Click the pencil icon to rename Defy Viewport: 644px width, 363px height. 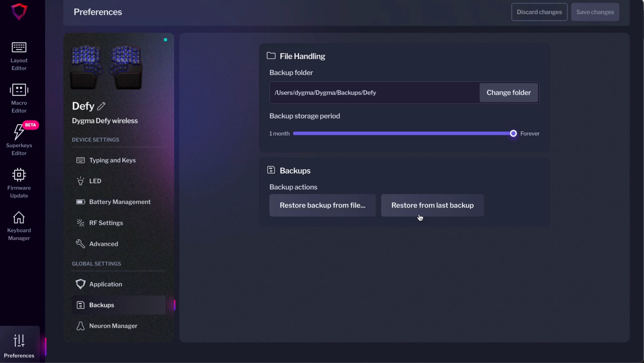pyautogui.click(x=101, y=106)
